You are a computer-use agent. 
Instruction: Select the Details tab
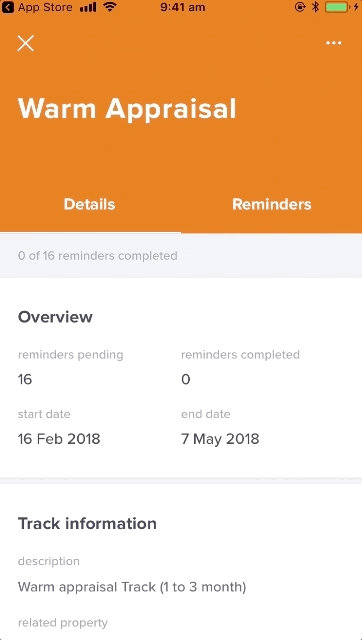(89, 204)
